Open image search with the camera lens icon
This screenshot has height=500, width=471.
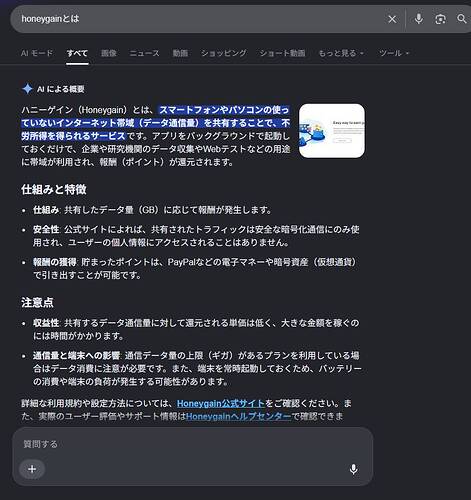440,19
